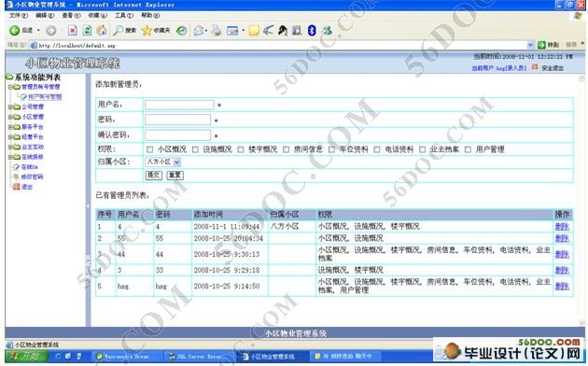Click the Mail envelope toolbar icon
This screenshot has width=588, height=366.
(199, 31)
